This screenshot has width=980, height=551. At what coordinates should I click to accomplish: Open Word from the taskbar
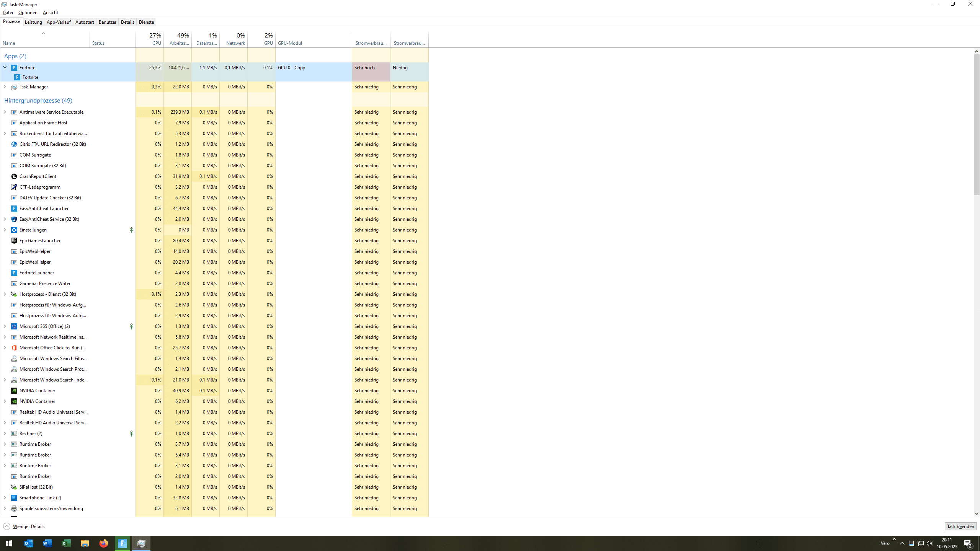tap(47, 543)
